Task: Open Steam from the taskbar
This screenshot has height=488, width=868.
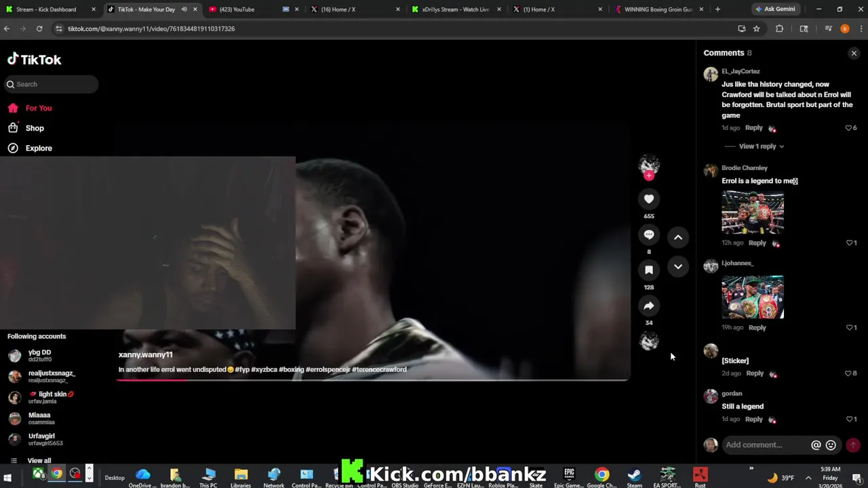Action: pyautogui.click(x=634, y=476)
